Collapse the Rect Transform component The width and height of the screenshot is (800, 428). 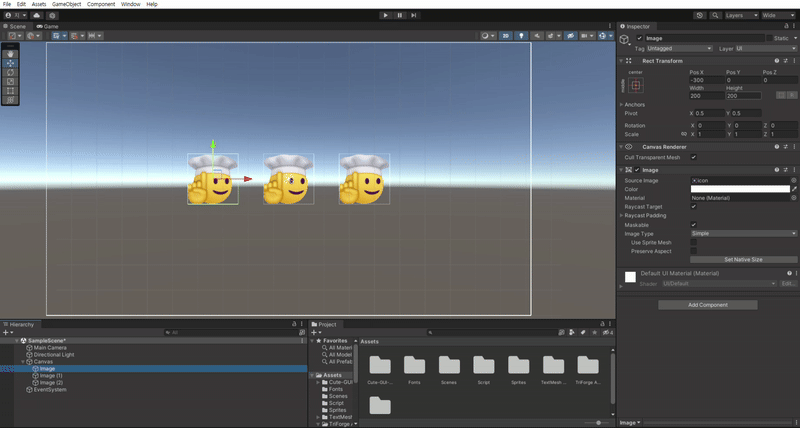click(x=621, y=61)
